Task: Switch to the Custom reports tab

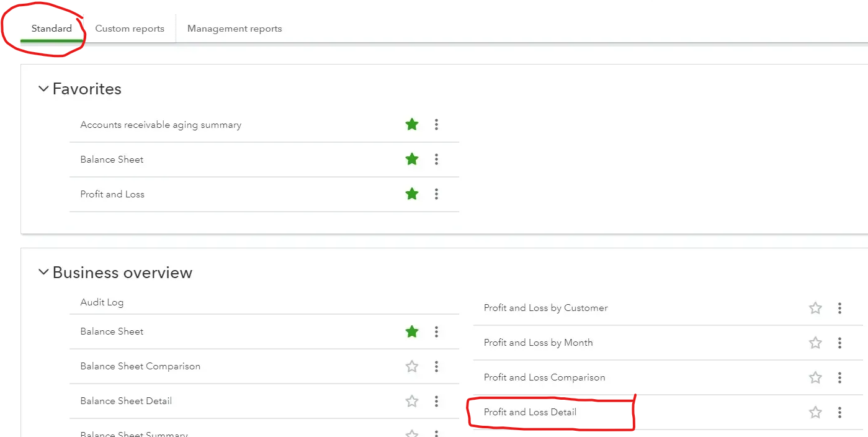Action: coord(130,28)
